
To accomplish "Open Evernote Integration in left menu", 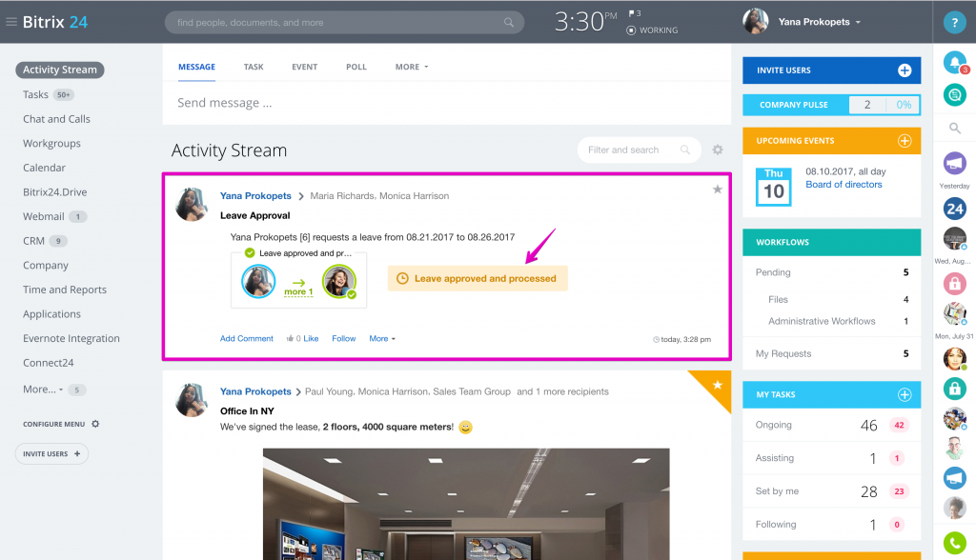I will click(71, 338).
